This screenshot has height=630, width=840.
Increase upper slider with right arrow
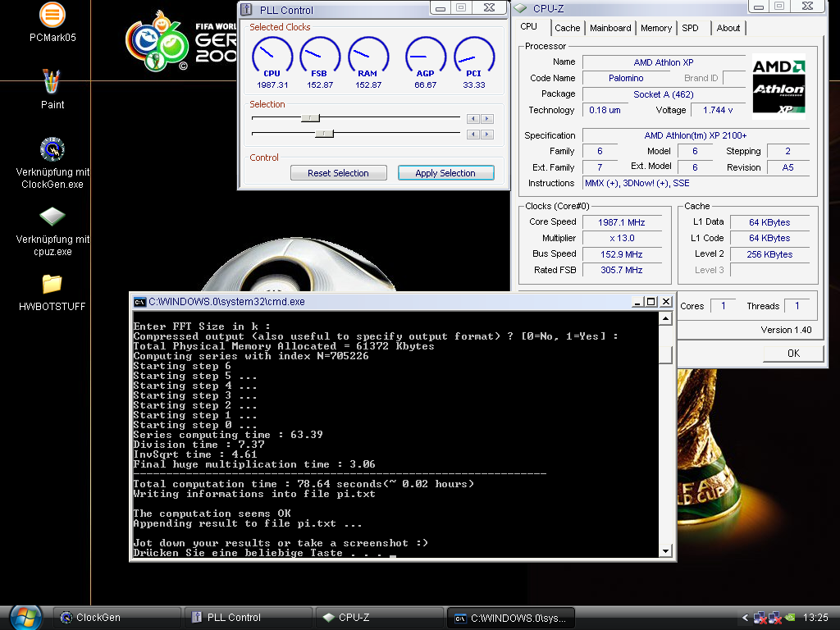[x=487, y=119]
